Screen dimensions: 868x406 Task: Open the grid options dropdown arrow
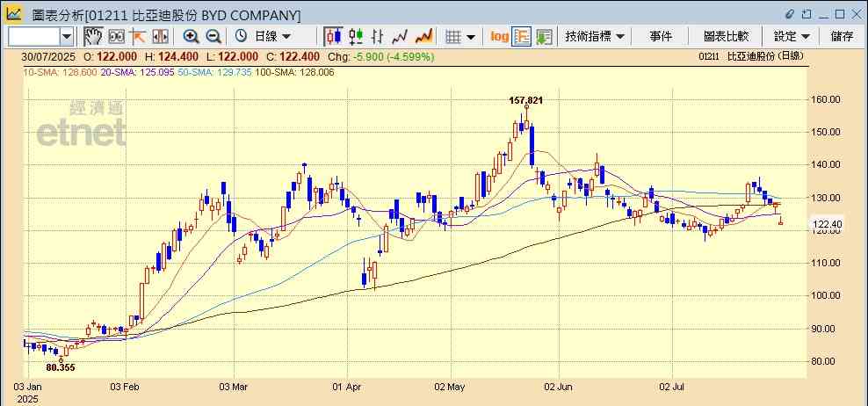(471, 37)
